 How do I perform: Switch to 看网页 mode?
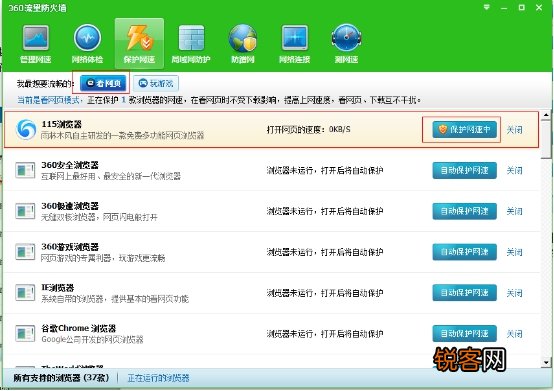pyautogui.click(x=103, y=83)
